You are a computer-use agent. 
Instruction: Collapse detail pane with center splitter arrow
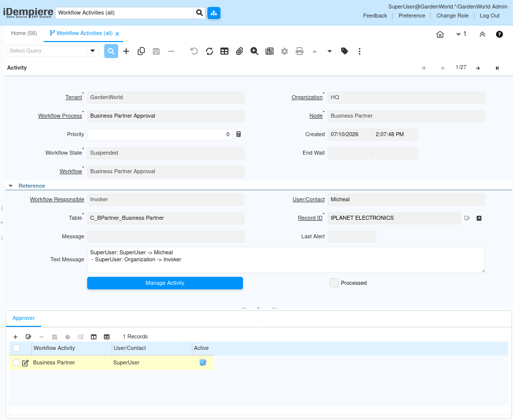click(258, 308)
